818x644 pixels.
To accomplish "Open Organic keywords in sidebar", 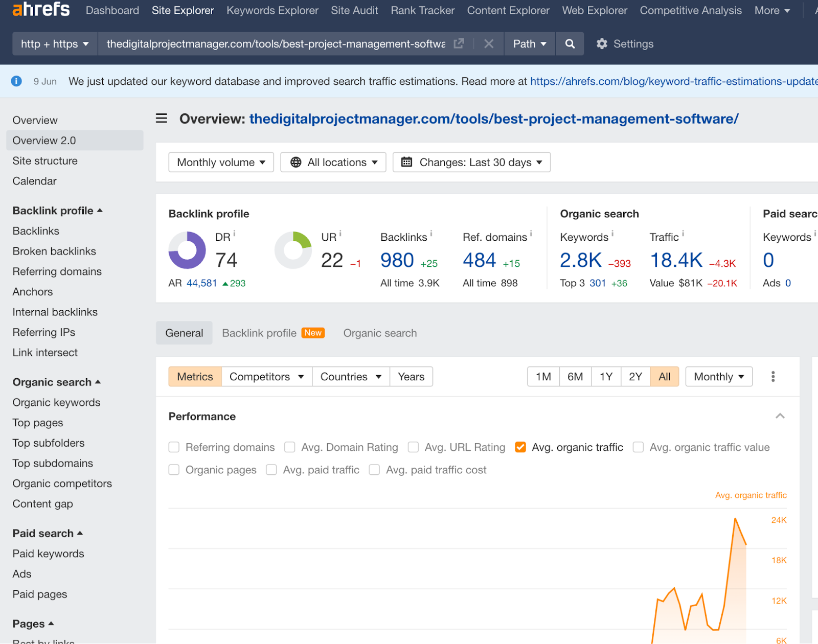I will (56, 402).
